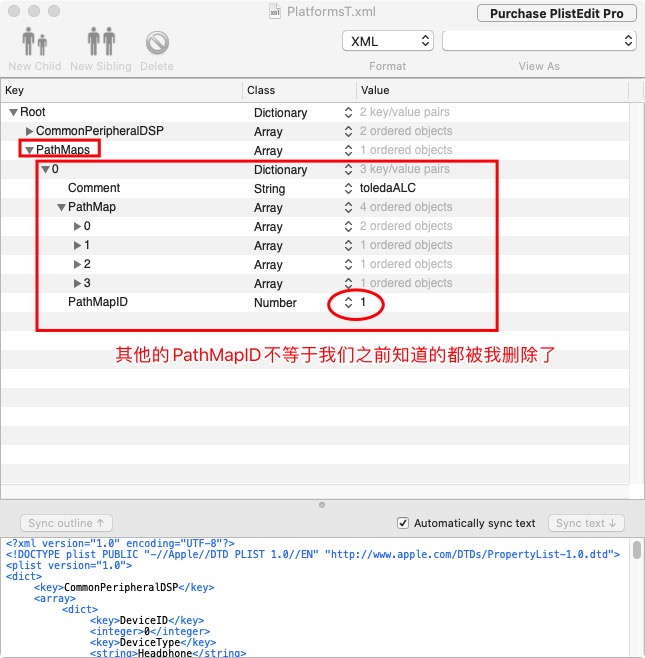645x658 pixels.
Task: Click Purchase PlistEdit Pro button
Action: (556, 13)
